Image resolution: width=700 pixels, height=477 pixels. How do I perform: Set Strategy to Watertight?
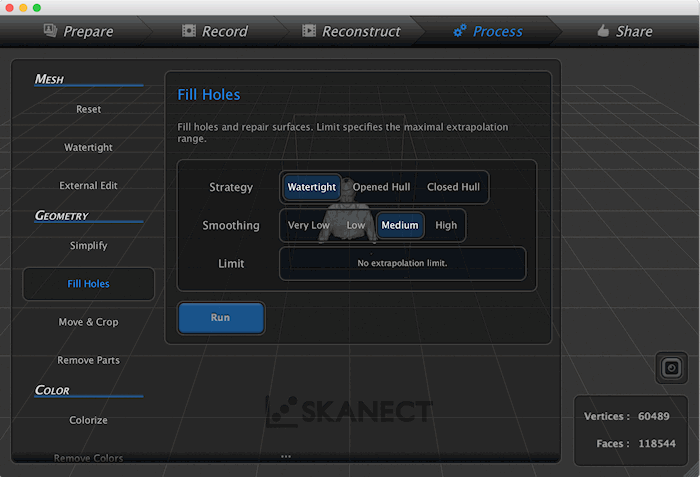coord(312,187)
